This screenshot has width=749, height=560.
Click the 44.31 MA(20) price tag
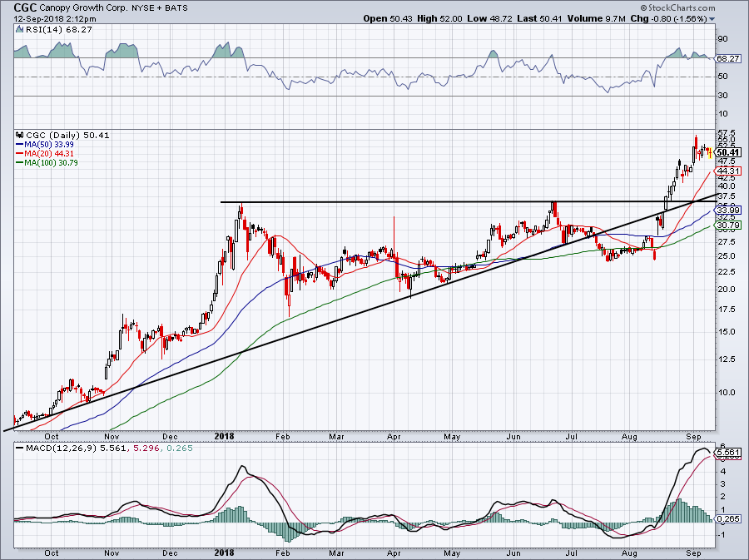[x=728, y=171]
